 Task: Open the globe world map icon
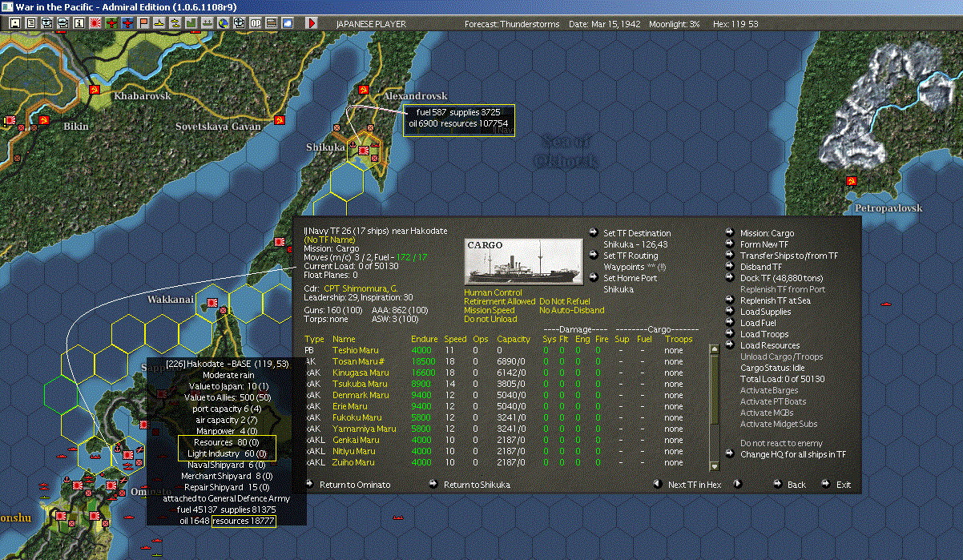click(222, 23)
